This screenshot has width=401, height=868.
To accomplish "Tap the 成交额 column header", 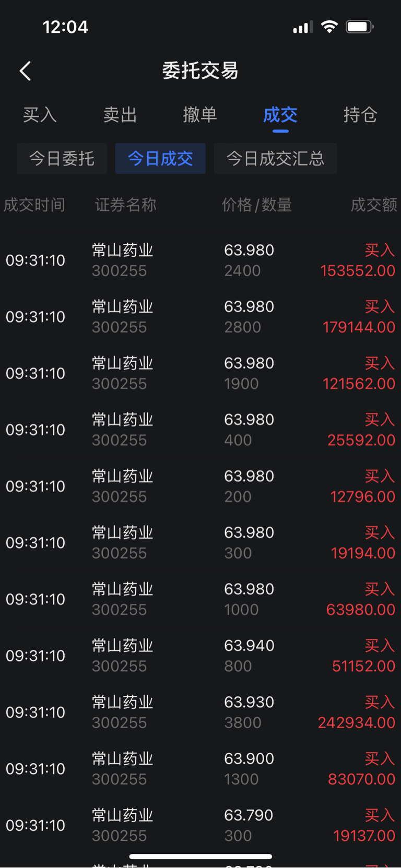I will coord(373,205).
